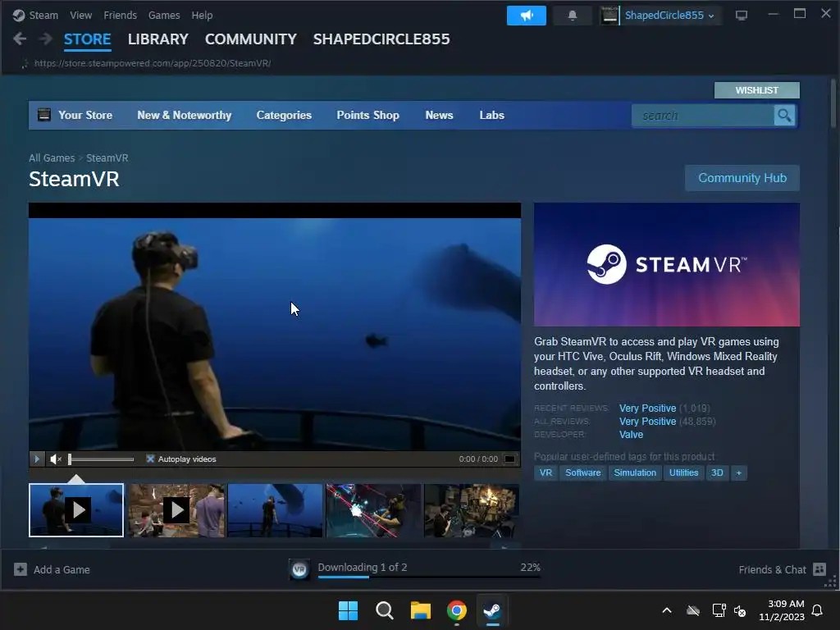Click the Windows notification bell in tray
This screenshot has width=840, height=630.
click(x=817, y=610)
